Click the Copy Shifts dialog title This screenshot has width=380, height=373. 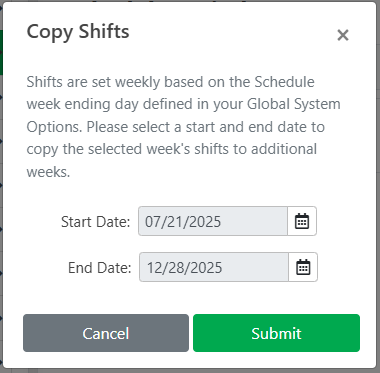[x=78, y=32]
